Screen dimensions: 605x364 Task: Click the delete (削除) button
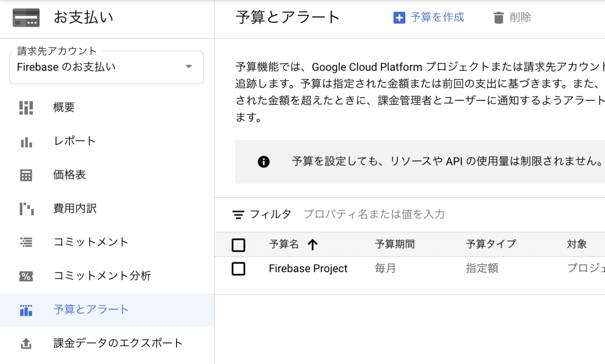click(512, 18)
